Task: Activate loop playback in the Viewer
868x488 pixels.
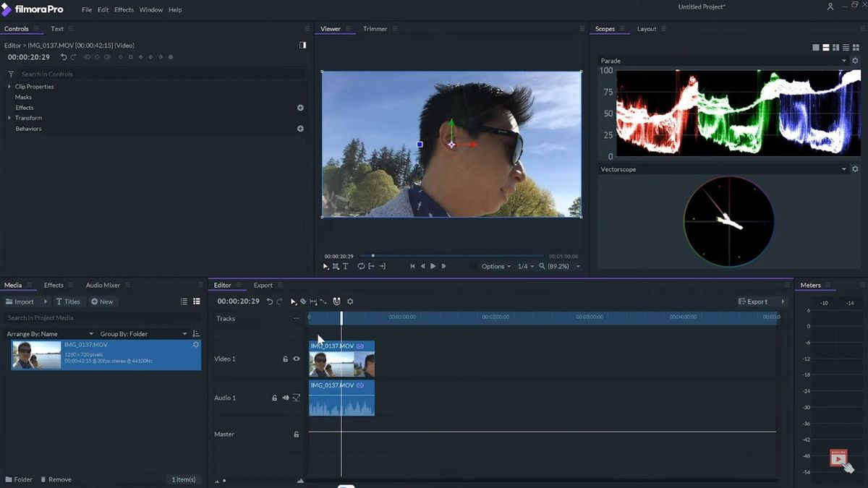Action: 361,265
